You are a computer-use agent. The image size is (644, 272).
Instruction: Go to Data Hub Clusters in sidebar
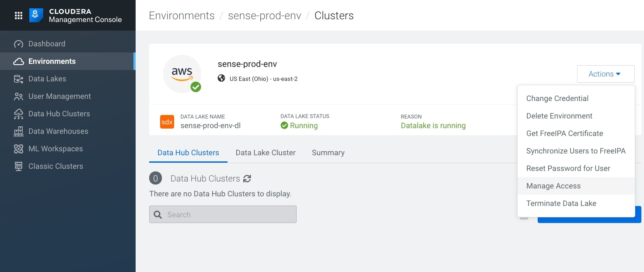(x=68, y=114)
